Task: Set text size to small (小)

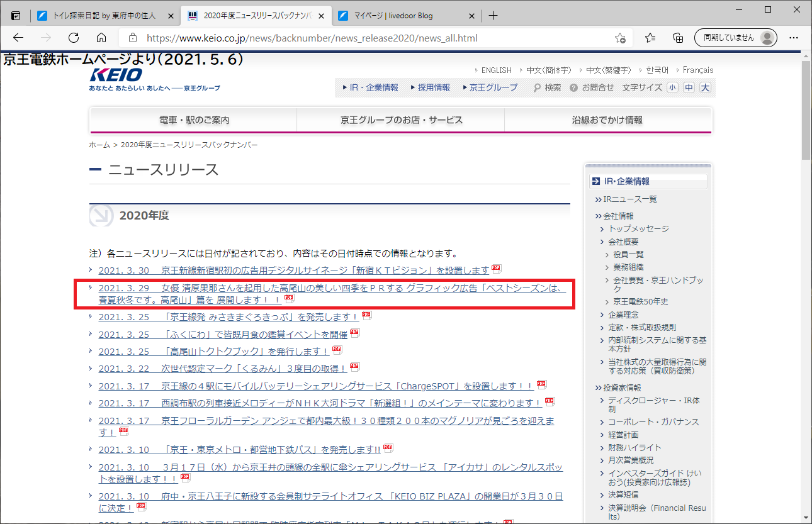Action: tap(673, 88)
